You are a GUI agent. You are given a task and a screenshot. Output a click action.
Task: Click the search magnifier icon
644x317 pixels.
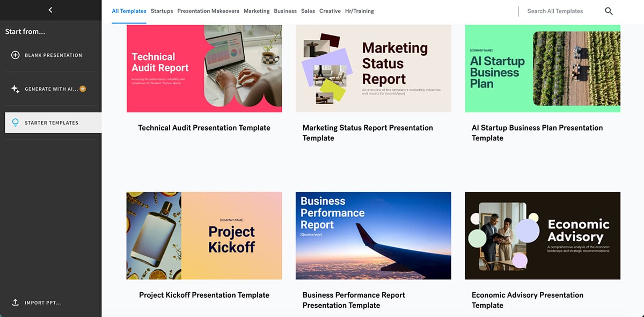609,11
